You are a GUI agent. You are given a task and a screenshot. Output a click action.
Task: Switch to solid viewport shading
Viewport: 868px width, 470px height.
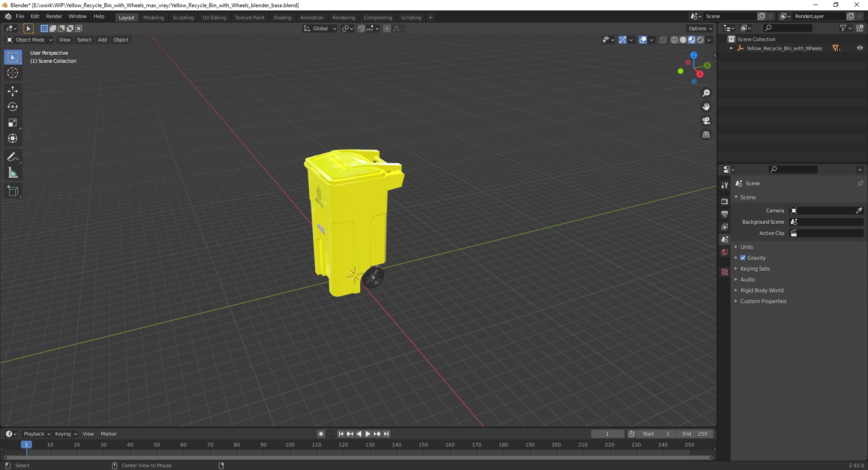pyautogui.click(x=683, y=40)
